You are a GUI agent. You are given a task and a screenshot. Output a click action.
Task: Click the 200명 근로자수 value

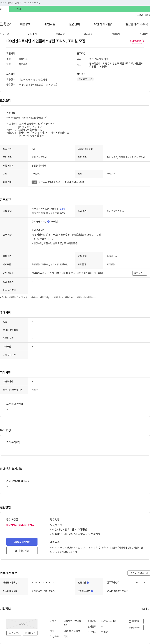tap(104, 632)
